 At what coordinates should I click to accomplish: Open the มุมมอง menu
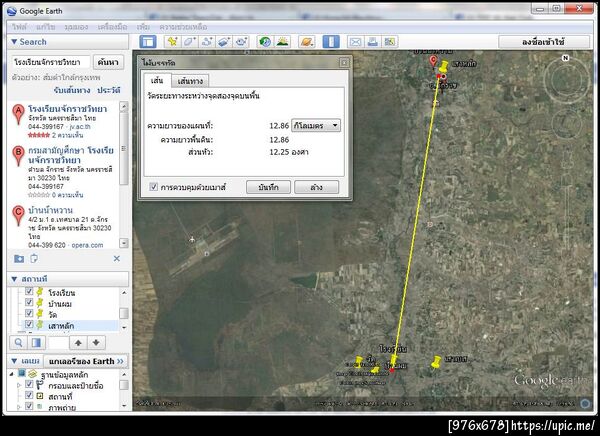pyautogui.click(x=76, y=27)
